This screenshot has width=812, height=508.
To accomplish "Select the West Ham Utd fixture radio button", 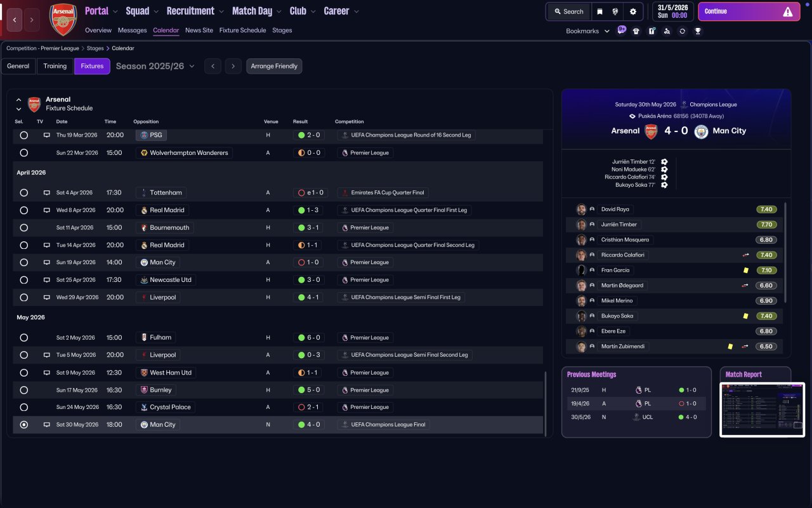I will click(24, 373).
